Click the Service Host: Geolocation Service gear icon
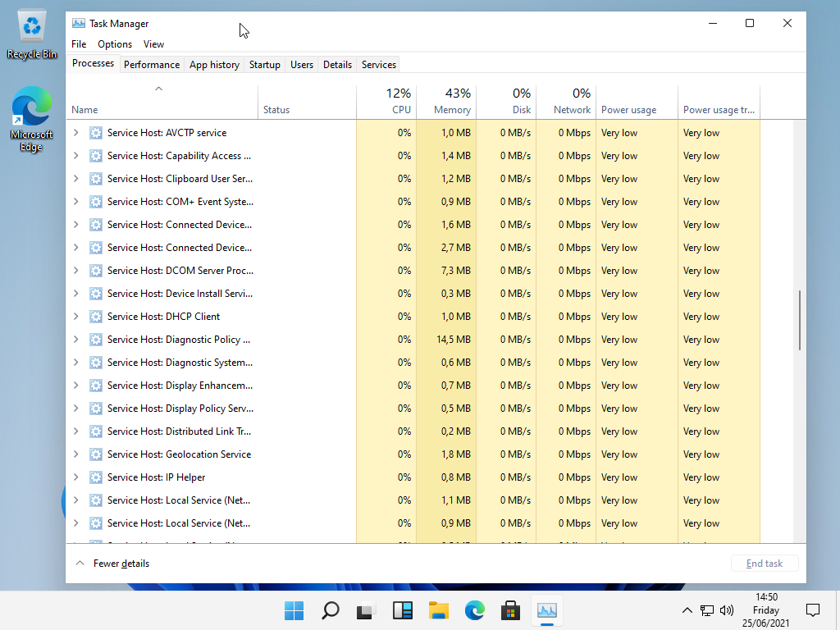Screen dimensions: 840x630 [x=96, y=454]
